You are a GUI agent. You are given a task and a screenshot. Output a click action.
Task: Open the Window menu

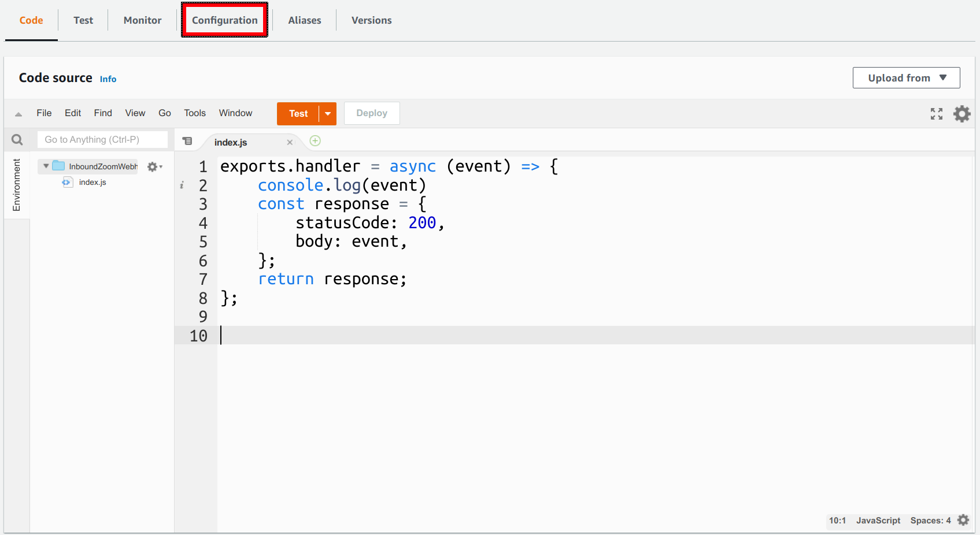[235, 113]
